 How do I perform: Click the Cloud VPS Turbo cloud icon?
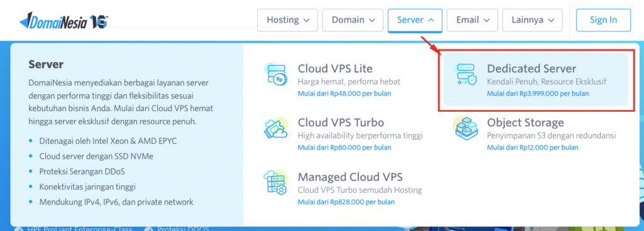[276, 129]
